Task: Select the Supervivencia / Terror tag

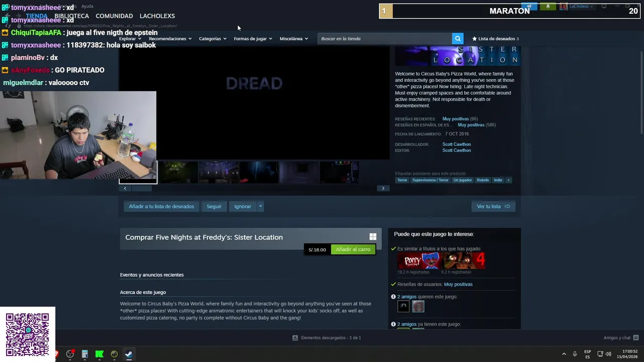Action: [x=430, y=180]
